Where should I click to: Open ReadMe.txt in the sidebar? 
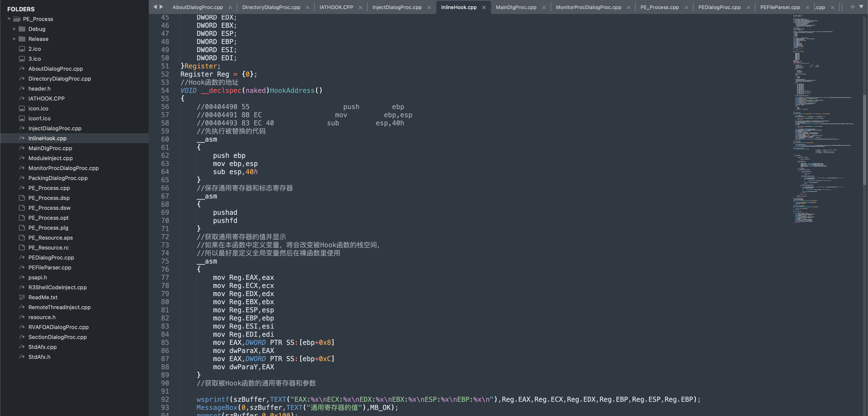(x=43, y=297)
